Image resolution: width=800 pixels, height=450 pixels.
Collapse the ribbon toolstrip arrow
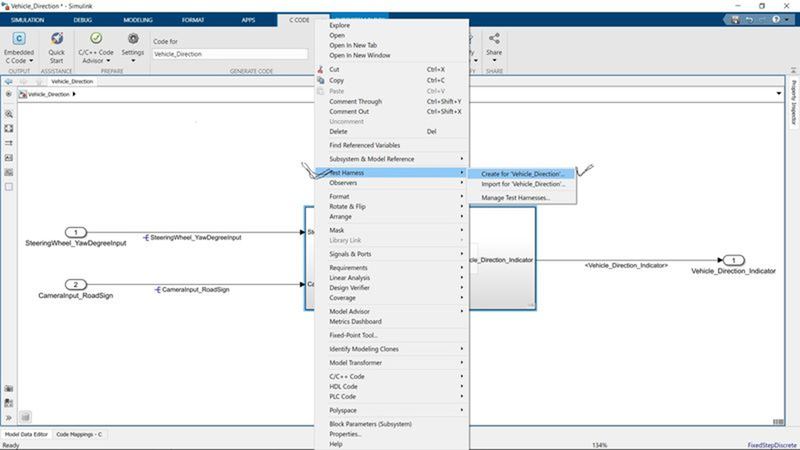793,70
